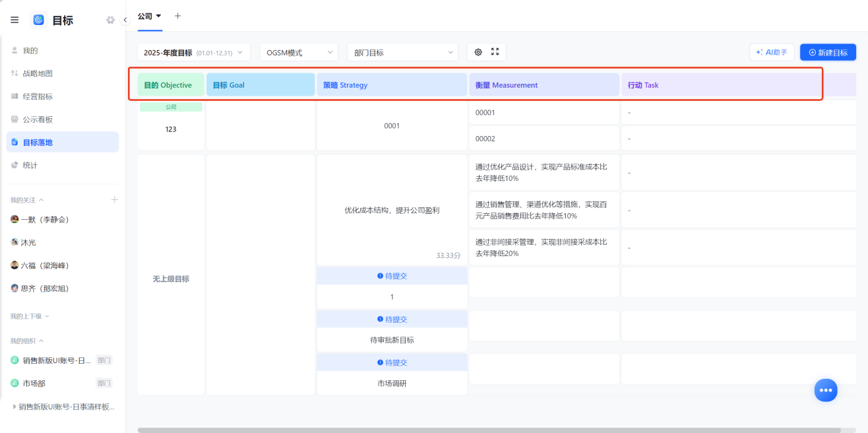Viewport: 868px width, 433px height.
Task: Open 经营指标 sidebar item
Action: (63, 96)
